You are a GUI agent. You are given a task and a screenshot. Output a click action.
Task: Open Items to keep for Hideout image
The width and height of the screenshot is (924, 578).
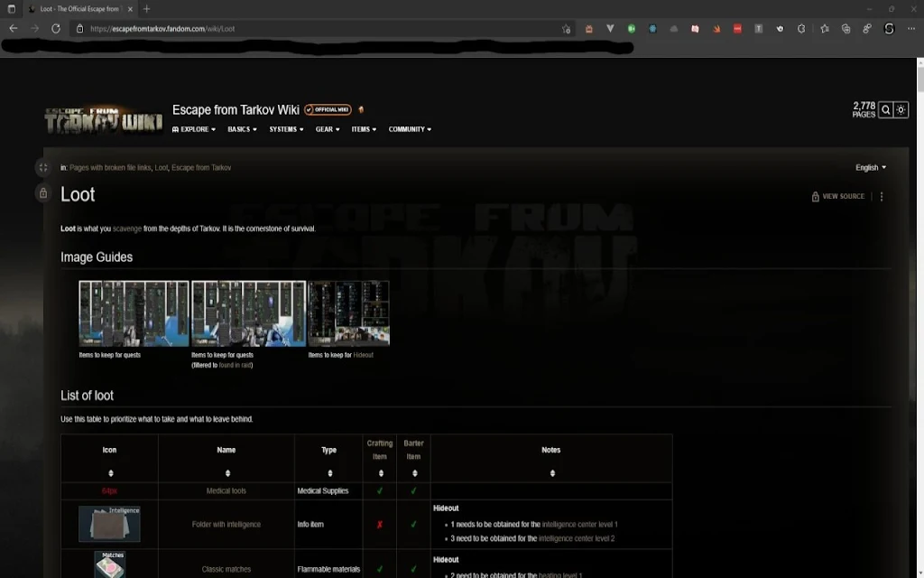coord(349,313)
